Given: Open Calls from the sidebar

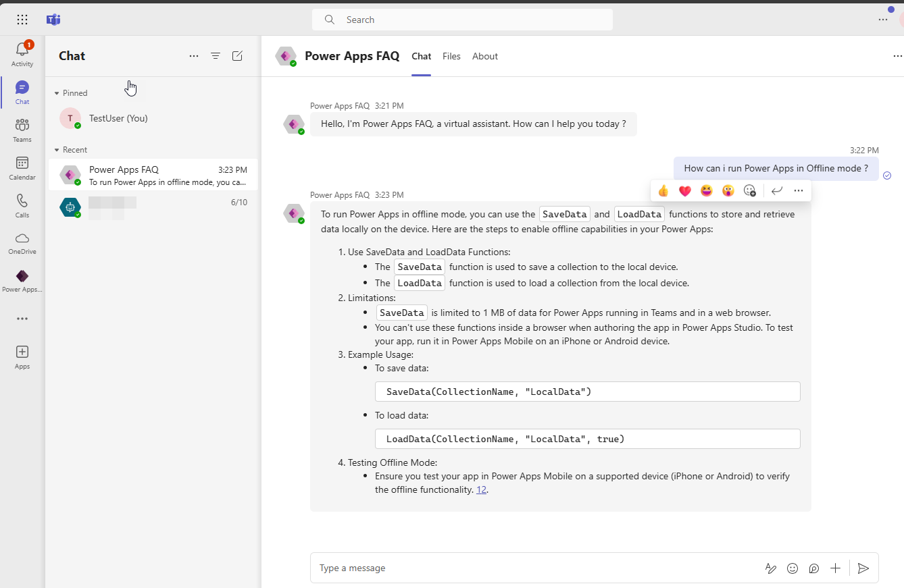Looking at the screenshot, I should [22, 205].
